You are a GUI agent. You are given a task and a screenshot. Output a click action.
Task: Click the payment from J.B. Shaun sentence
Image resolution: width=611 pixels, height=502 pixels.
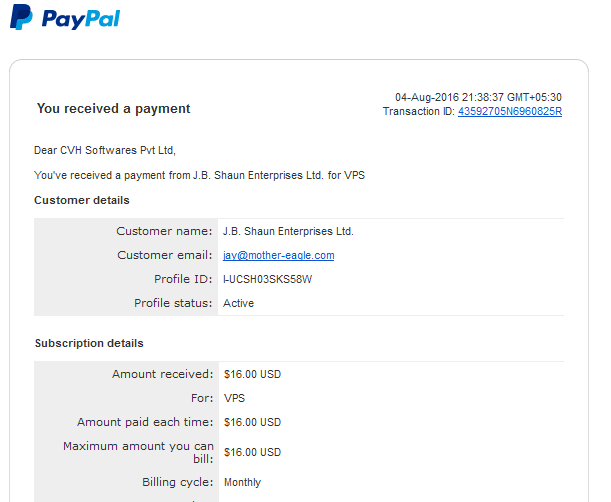pyautogui.click(x=199, y=175)
